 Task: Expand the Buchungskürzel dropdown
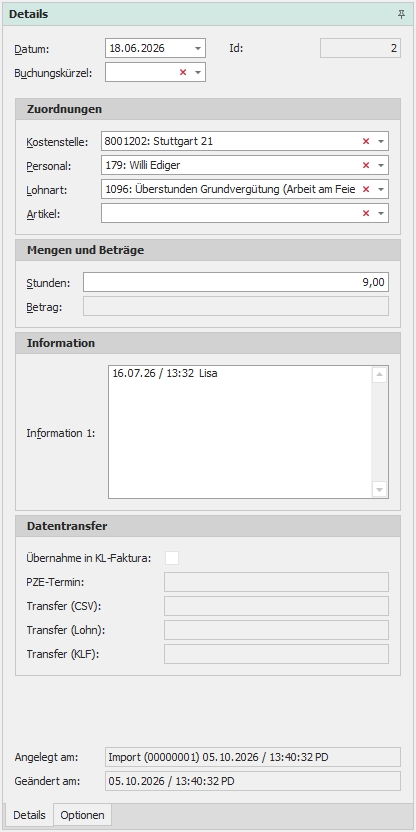click(198, 72)
